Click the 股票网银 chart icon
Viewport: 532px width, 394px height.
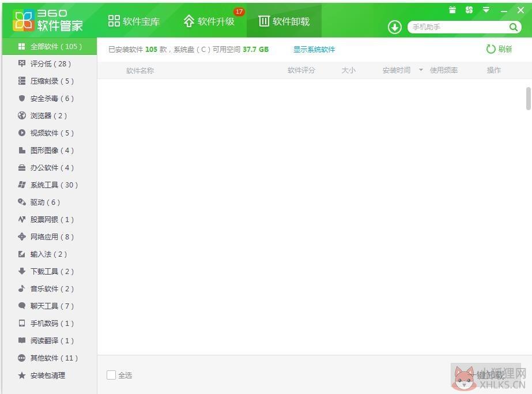[22, 219]
